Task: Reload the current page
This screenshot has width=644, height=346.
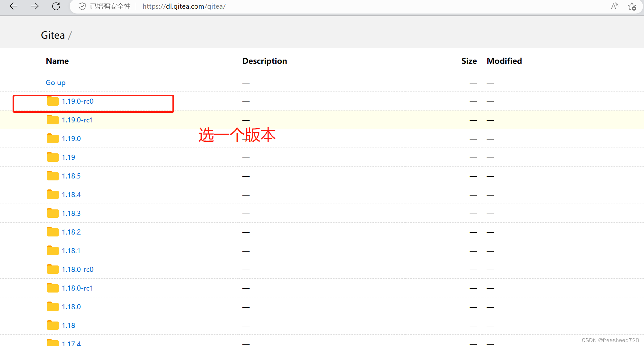Action: pyautogui.click(x=56, y=6)
